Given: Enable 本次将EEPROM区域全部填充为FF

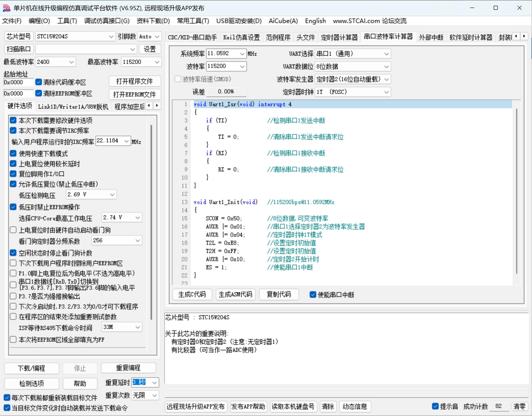Looking at the screenshot, I should pyautogui.click(x=13, y=340).
